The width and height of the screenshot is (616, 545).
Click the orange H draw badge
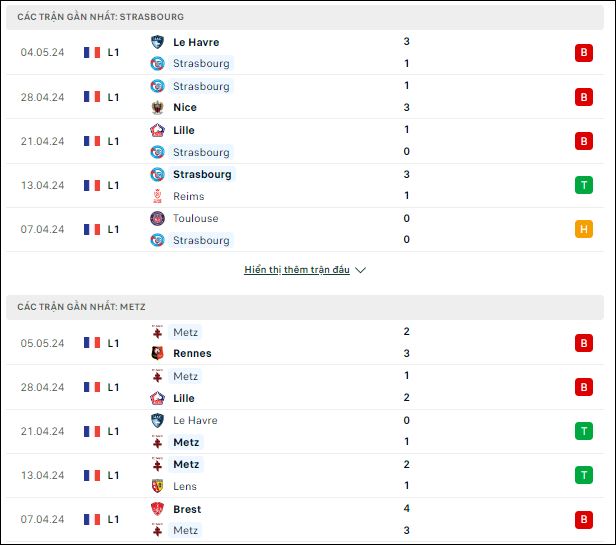click(x=584, y=229)
